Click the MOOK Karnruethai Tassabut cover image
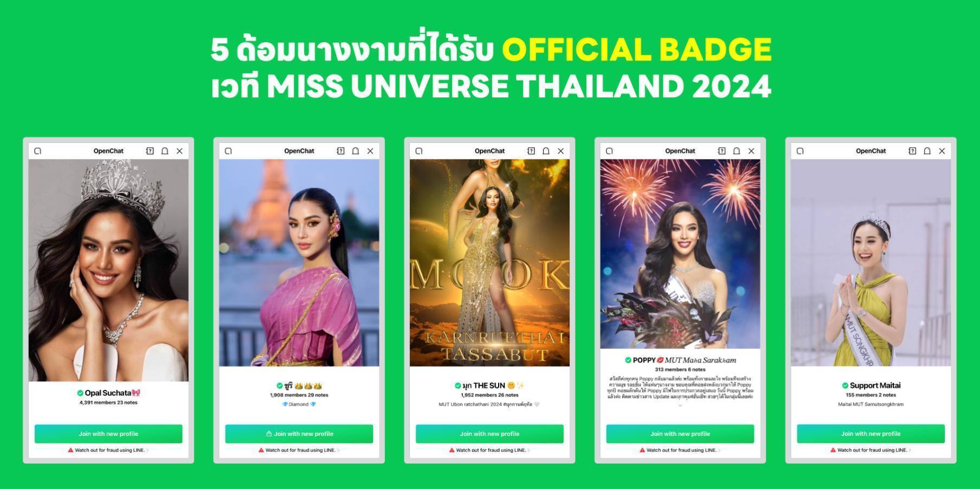The image size is (980, 489). pyautogui.click(x=489, y=262)
